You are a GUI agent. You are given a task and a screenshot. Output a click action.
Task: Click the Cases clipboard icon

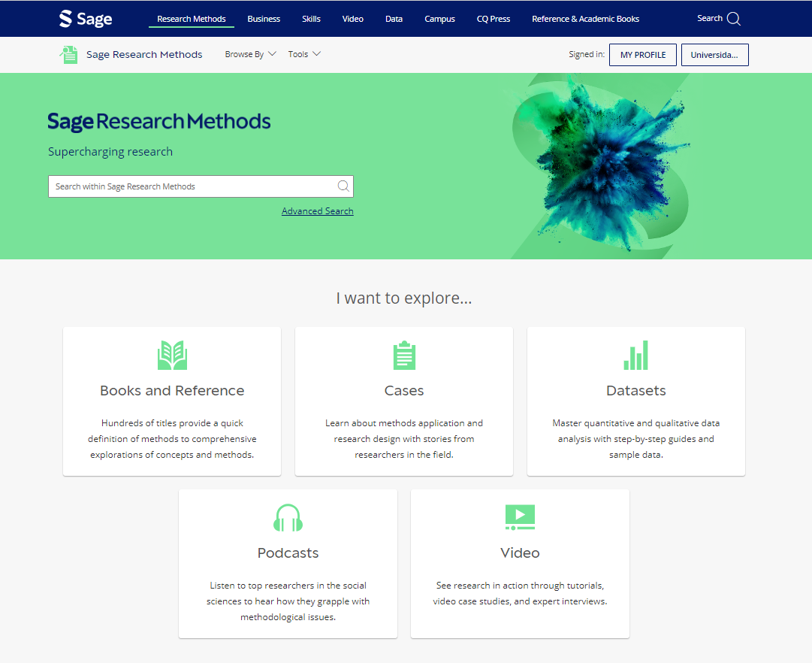click(x=403, y=355)
